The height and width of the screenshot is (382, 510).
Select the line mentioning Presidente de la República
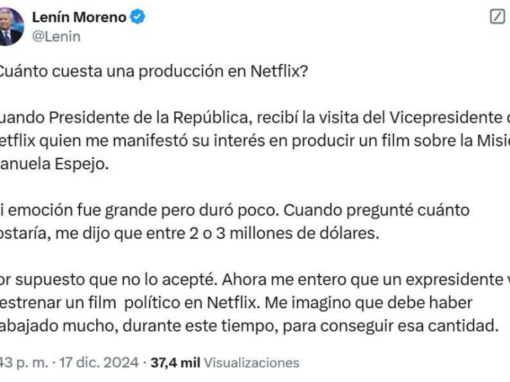tap(255, 118)
